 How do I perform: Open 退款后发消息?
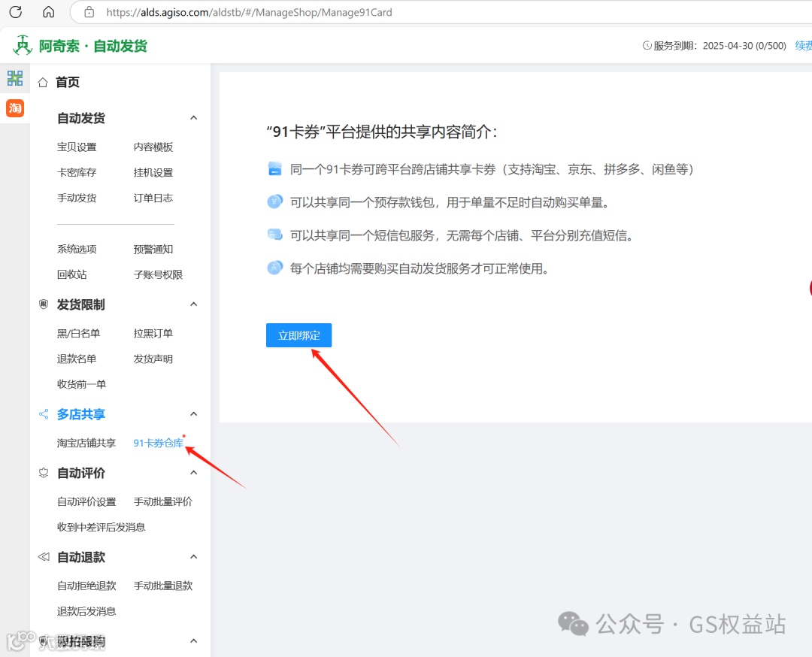click(86, 611)
